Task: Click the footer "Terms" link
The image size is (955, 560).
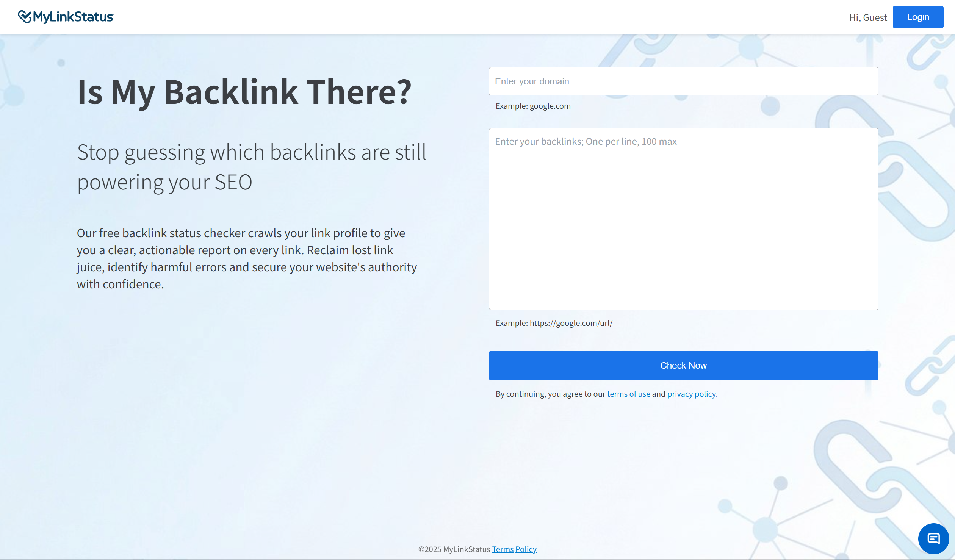Action: [x=503, y=549]
